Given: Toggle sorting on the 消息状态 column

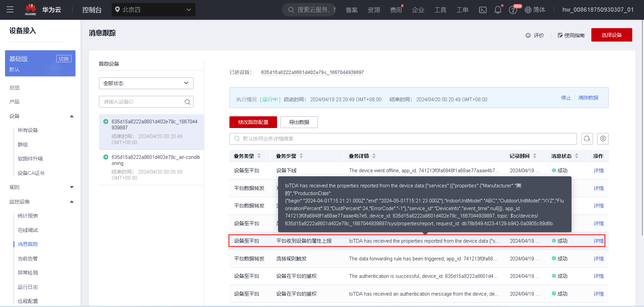Looking at the screenshot, I should coord(577,156).
